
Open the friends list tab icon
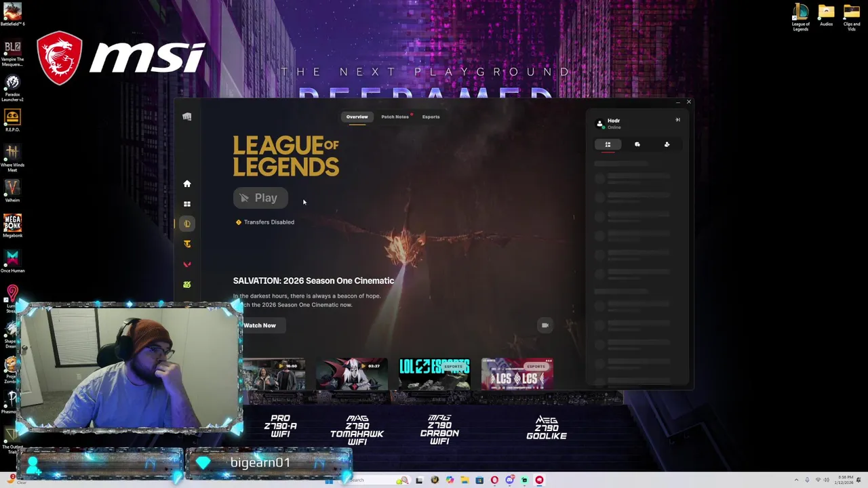point(608,144)
